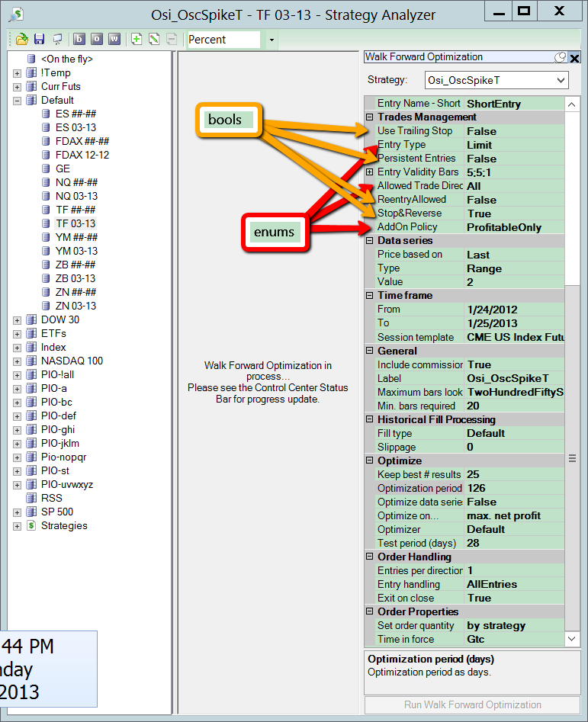Click Use Trailing Stop value False
Viewport: 588px width, 722px height.
tap(514, 131)
